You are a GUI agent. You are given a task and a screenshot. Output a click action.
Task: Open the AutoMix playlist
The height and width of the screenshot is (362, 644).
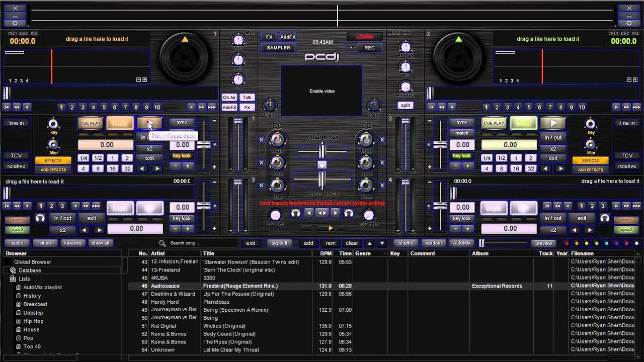[43, 288]
